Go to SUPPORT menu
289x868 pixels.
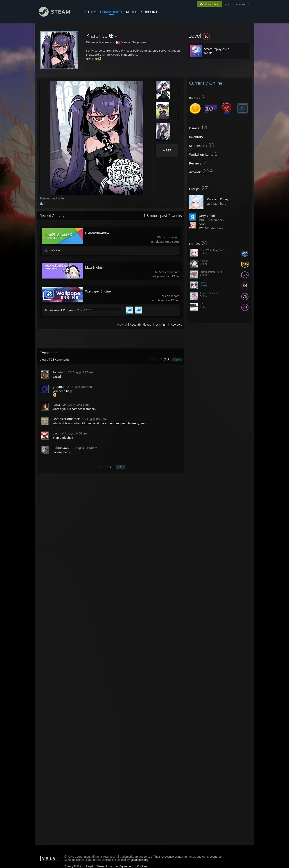pos(149,12)
